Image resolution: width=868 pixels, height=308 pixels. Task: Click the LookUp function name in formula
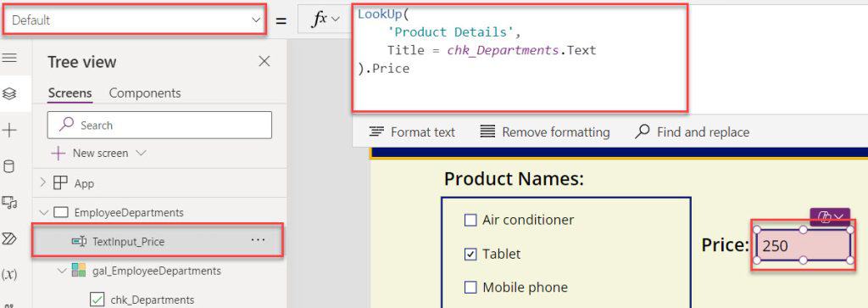381,14
